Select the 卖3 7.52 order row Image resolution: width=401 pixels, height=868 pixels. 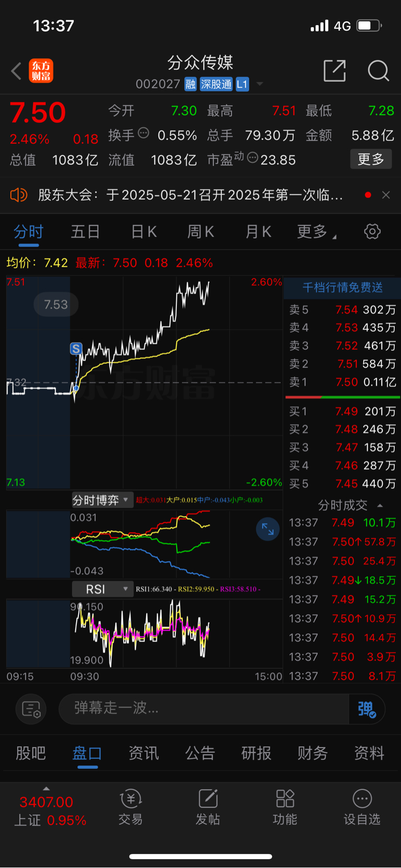click(342, 346)
